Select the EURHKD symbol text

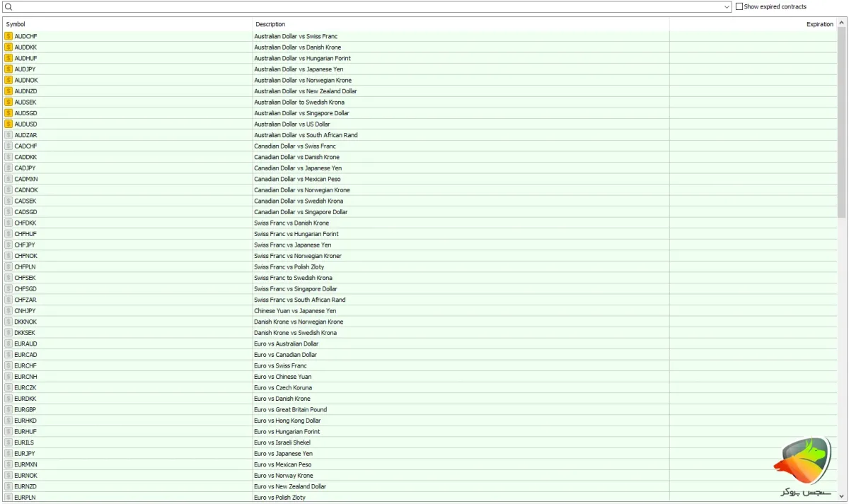[25, 421]
